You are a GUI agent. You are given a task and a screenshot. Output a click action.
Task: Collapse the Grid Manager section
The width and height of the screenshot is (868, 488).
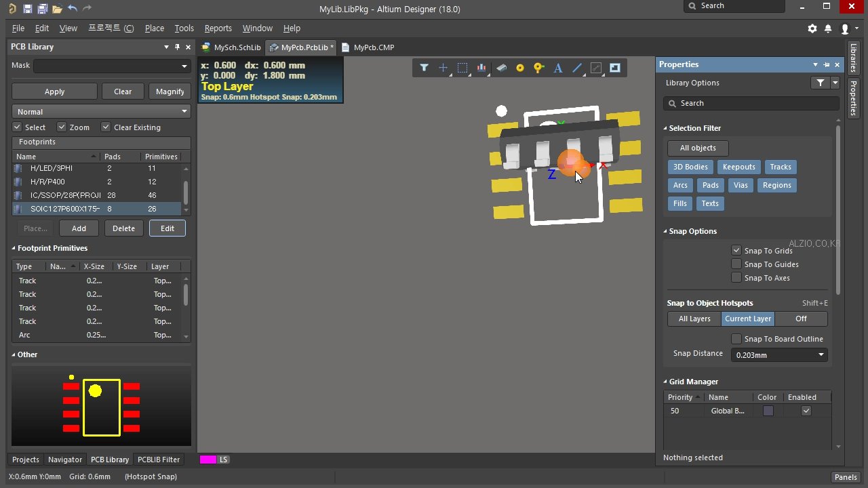(x=665, y=382)
